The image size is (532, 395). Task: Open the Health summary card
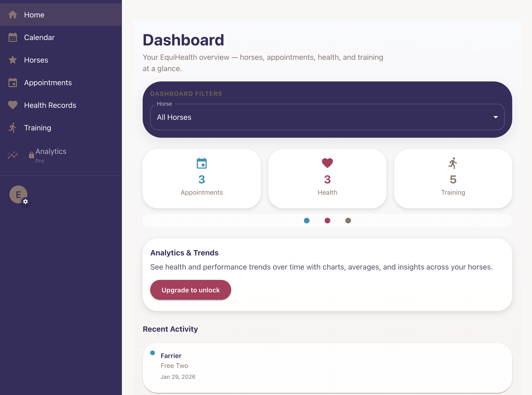pyautogui.click(x=327, y=178)
